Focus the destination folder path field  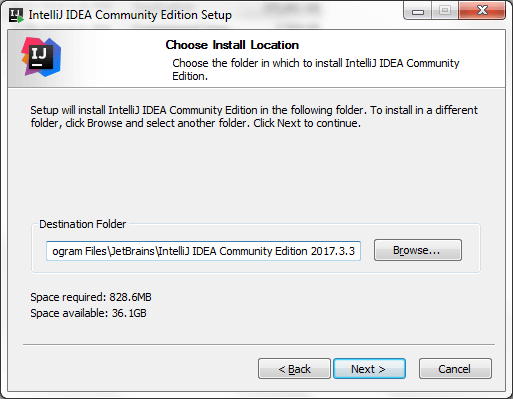tap(203, 251)
